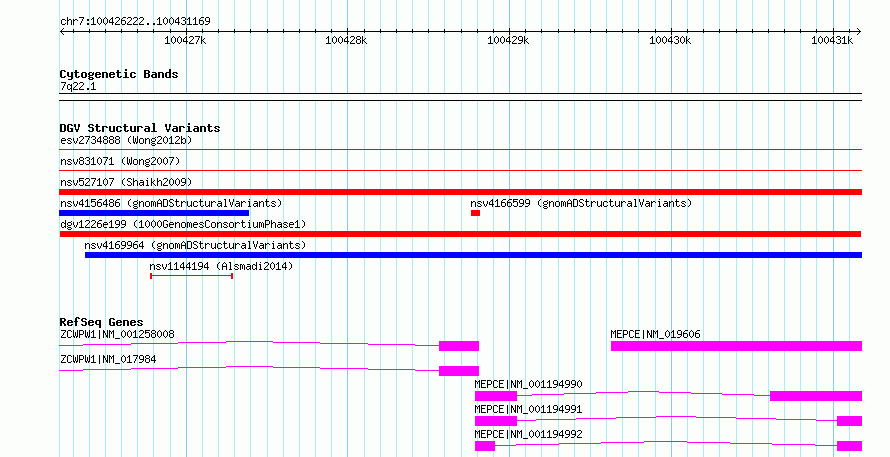Click the red dgv1226e199 variant bar

click(460, 234)
